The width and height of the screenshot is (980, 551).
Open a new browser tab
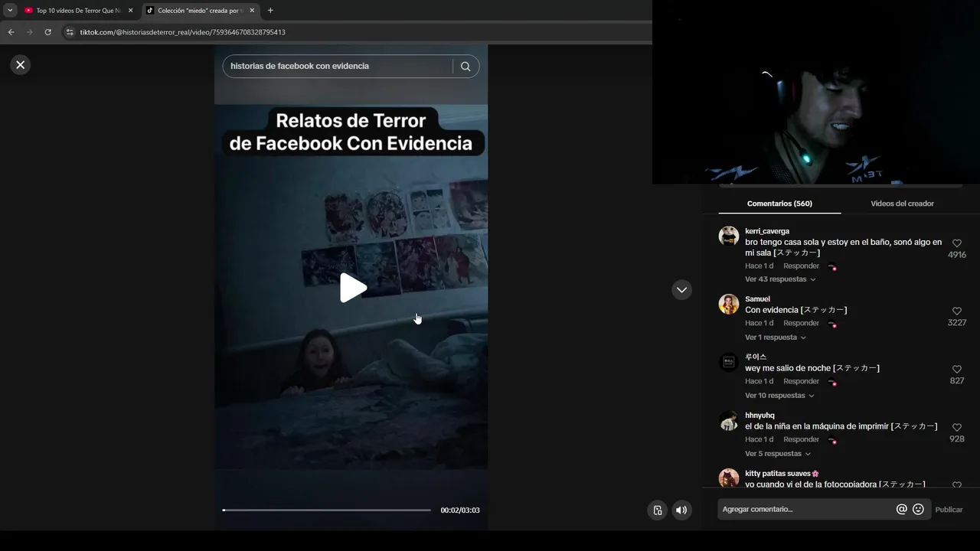click(270, 11)
